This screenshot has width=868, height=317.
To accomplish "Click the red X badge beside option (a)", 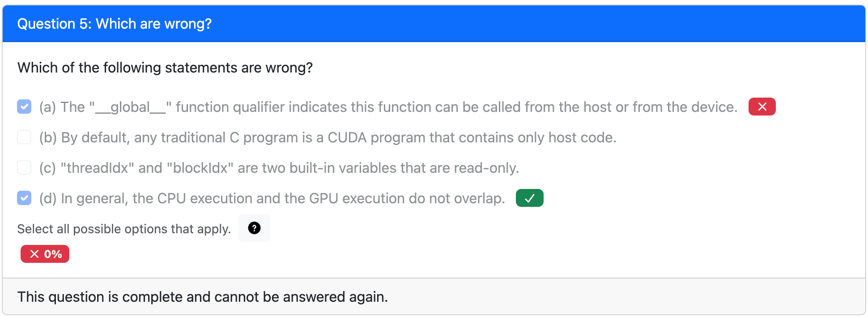I will tap(762, 107).
